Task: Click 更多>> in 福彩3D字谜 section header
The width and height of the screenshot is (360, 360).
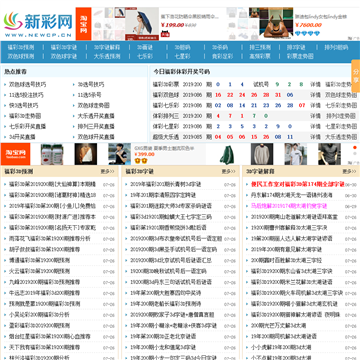Action: click(x=228, y=171)
